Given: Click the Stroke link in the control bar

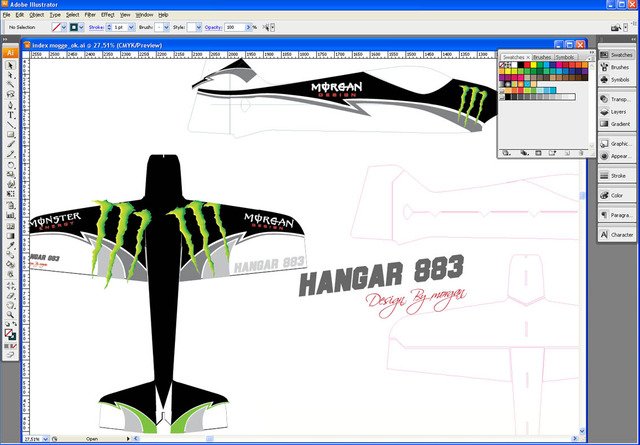Looking at the screenshot, I should (96, 27).
